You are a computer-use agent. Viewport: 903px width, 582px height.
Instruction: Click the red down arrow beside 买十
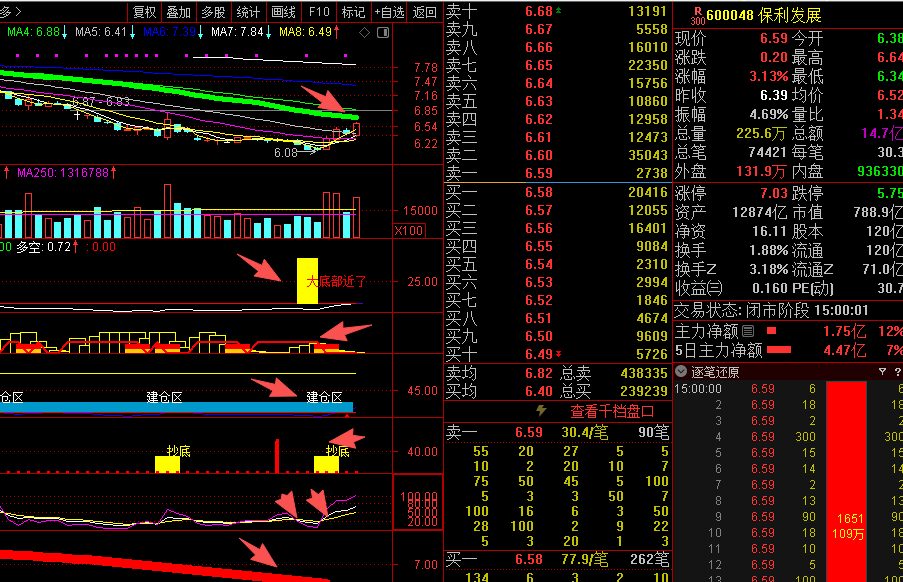point(559,354)
